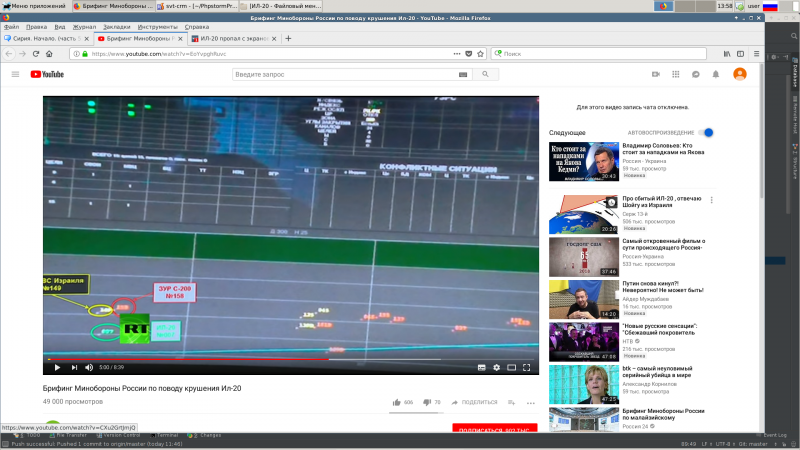Click the Russian flag keyboard layout indicator
Viewport: 800px width, 450px height.
770,6
